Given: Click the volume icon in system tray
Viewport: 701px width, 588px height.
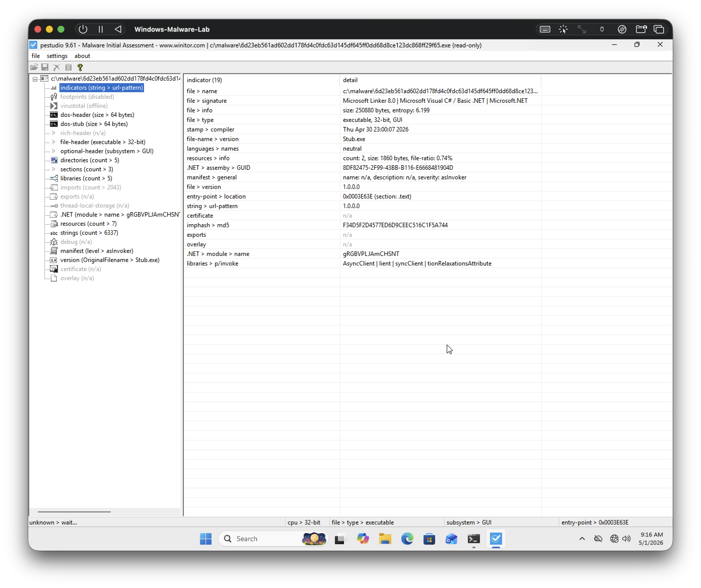Looking at the screenshot, I should click(626, 539).
